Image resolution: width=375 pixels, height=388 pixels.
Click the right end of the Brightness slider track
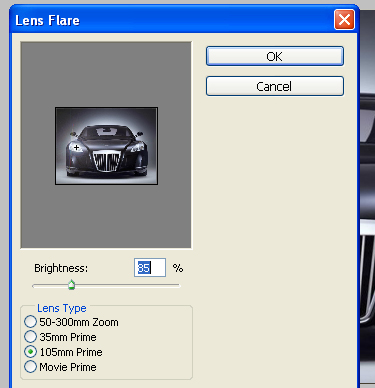(x=178, y=286)
